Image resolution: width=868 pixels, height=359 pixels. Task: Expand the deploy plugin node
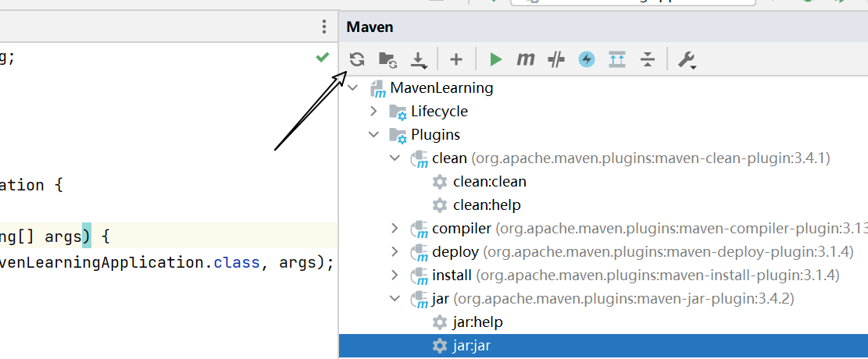(x=395, y=251)
